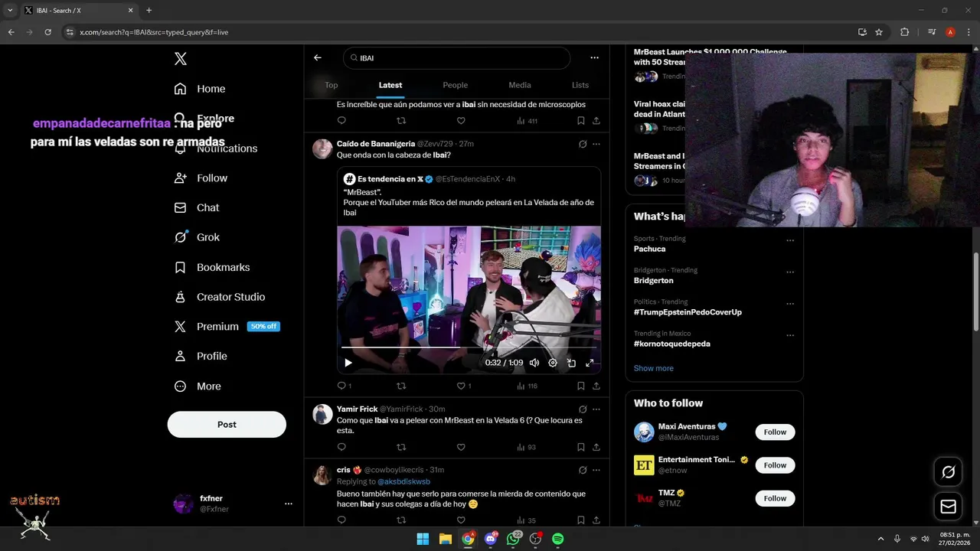Viewport: 980px width, 551px height.
Task: Open the Chat section
Action: pyautogui.click(x=197, y=207)
